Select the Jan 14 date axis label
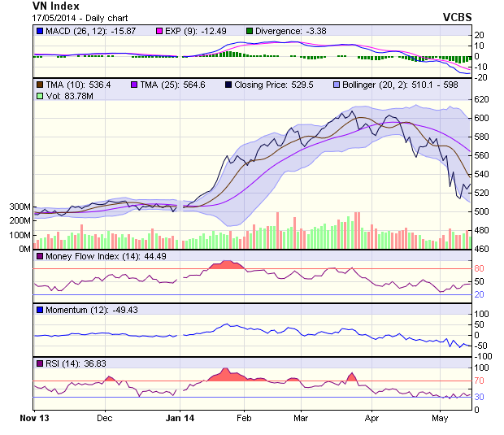This screenshot has width=504, height=435. click(x=179, y=418)
